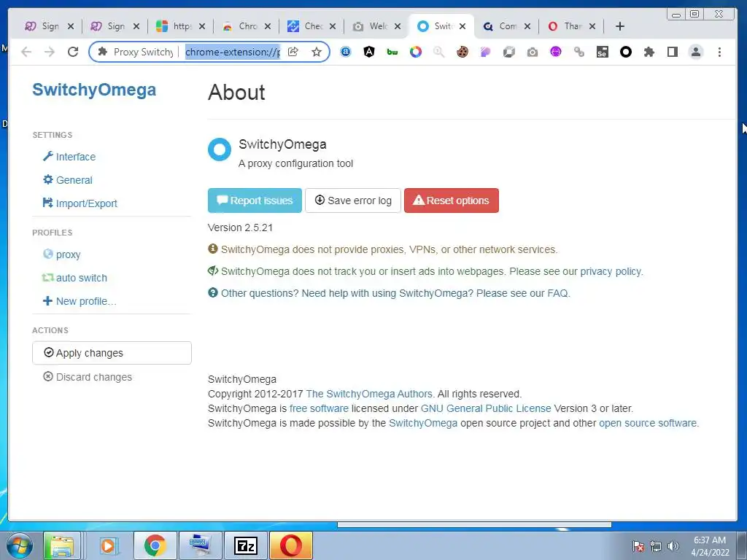Open a new browser tab
747x560 pixels.
(x=620, y=26)
